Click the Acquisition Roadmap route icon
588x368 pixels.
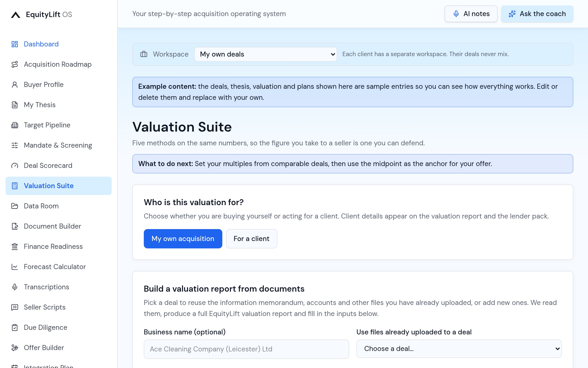coord(14,64)
